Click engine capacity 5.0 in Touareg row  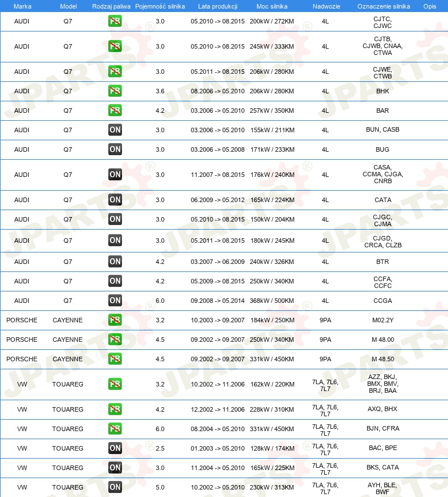click(x=160, y=487)
